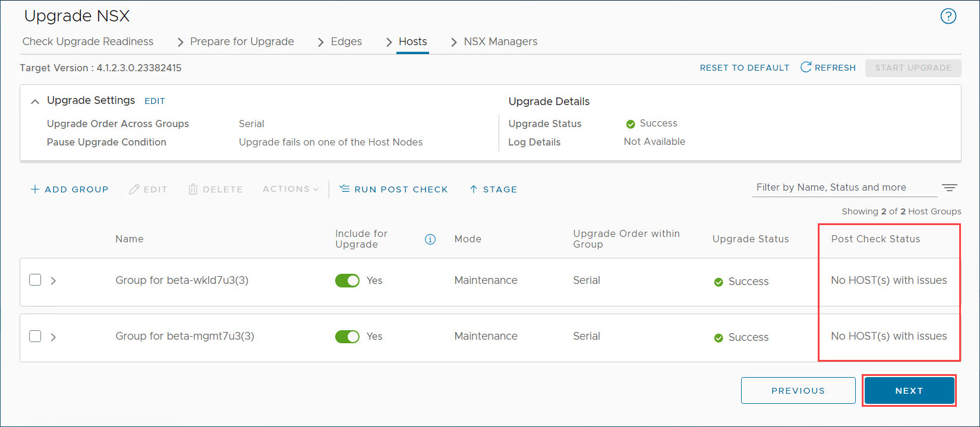Go to the Edges step tab
Viewport: 980px width, 427px height.
pos(346,42)
